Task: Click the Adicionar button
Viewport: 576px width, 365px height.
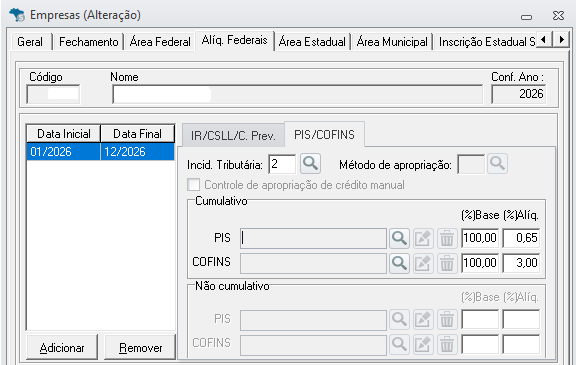Action: (x=62, y=347)
